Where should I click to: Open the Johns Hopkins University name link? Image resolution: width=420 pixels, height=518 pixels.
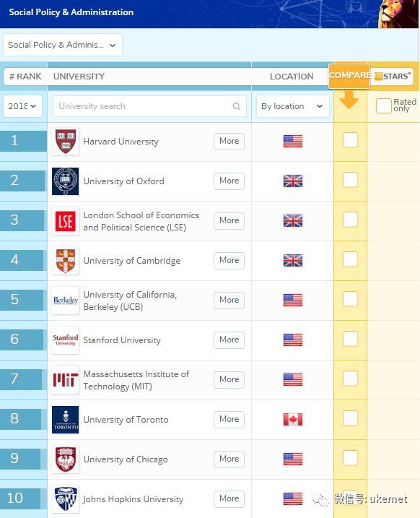[x=133, y=499]
